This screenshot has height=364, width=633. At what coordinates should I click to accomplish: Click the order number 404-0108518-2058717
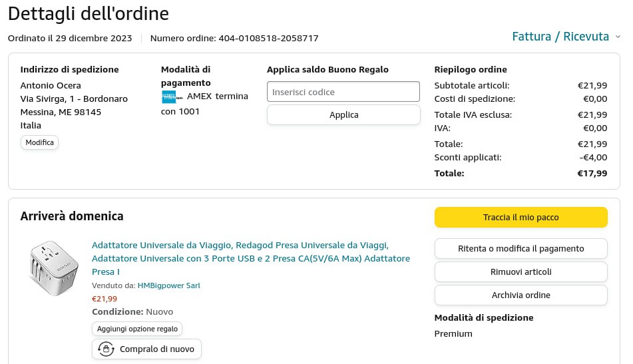268,38
